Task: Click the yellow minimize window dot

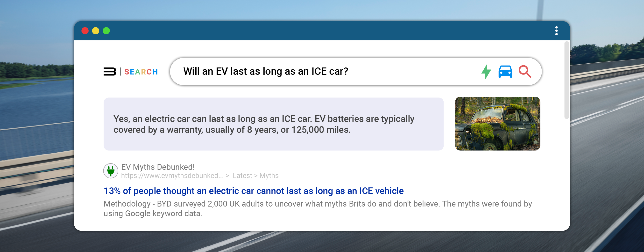Action: tap(95, 31)
